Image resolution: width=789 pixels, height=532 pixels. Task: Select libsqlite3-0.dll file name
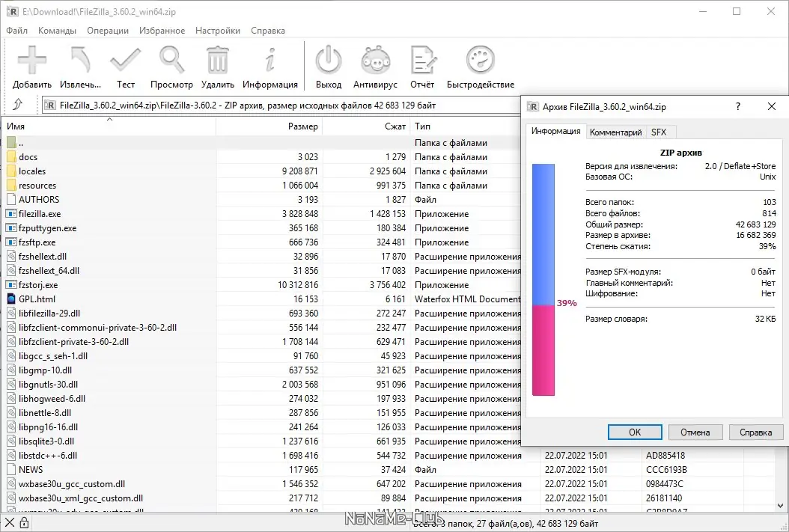[46, 441]
